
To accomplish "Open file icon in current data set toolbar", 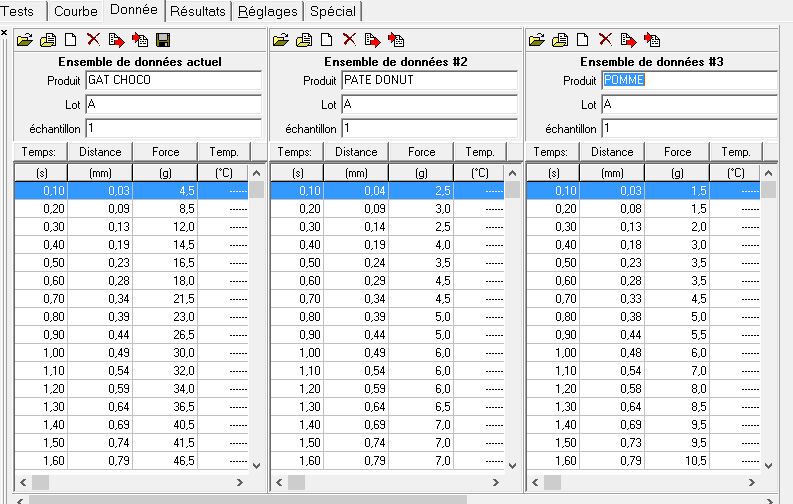I will coord(25,40).
